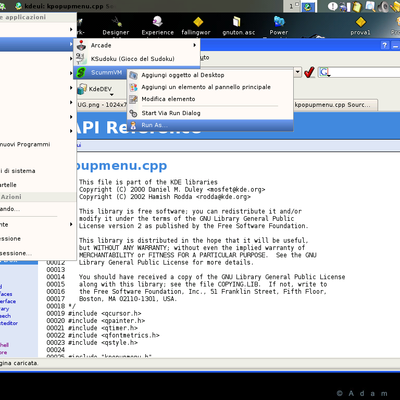Click the exclamation mark tray icon

[332, 6]
